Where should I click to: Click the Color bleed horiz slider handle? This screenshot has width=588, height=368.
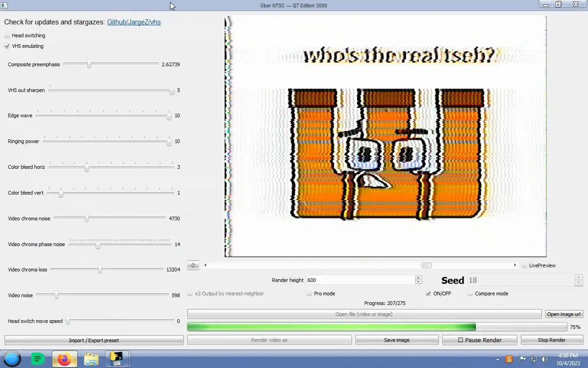click(x=87, y=167)
